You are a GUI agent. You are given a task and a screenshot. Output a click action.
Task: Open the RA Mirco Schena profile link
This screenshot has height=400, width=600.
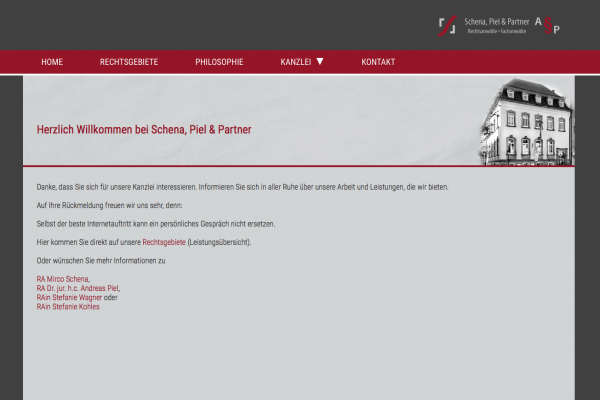tap(63, 279)
